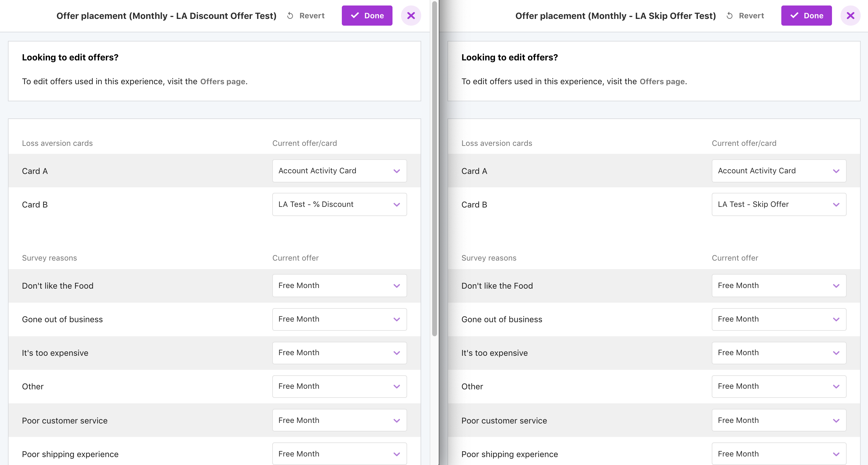Close the LA Discount Offer Test panel
868x465 pixels.
pyautogui.click(x=411, y=16)
